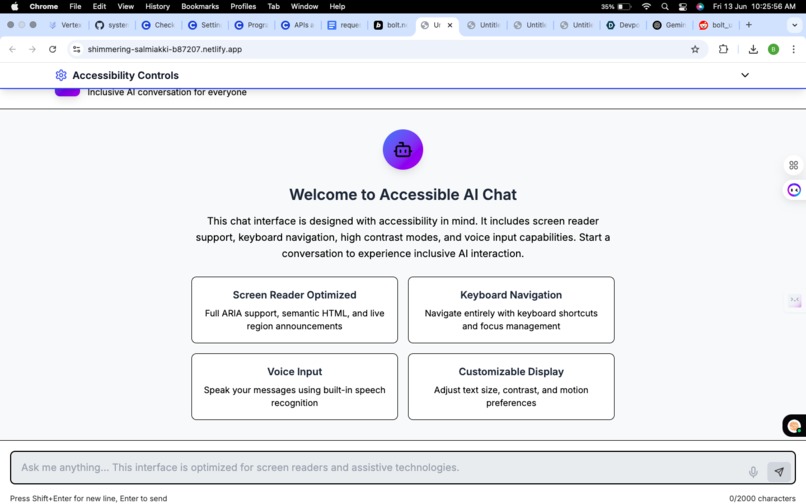Open the purple face assistant widget on right edge

pyautogui.click(x=794, y=190)
